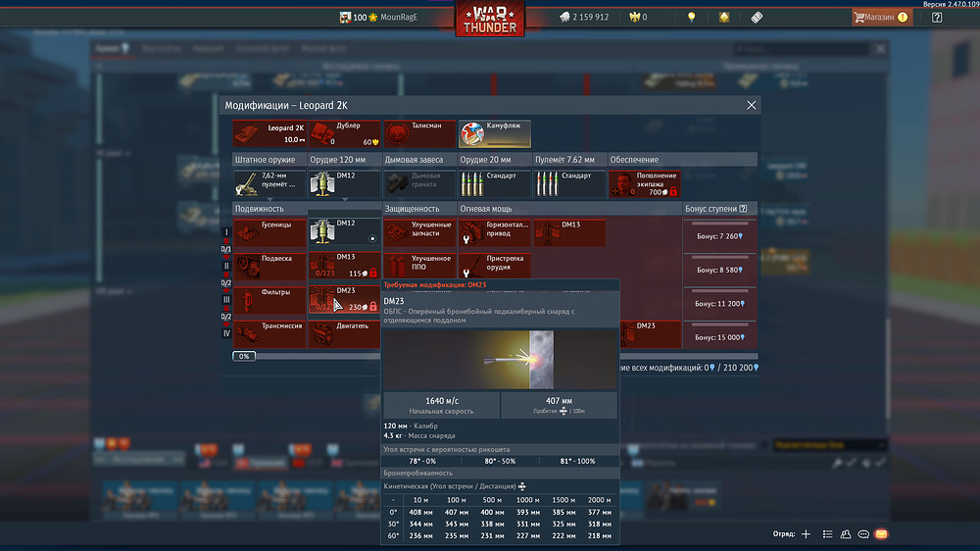This screenshot has width=980, height=551.
Task: Select the Стандарт belt for Орудие 20 мм
Action: pos(494,184)
